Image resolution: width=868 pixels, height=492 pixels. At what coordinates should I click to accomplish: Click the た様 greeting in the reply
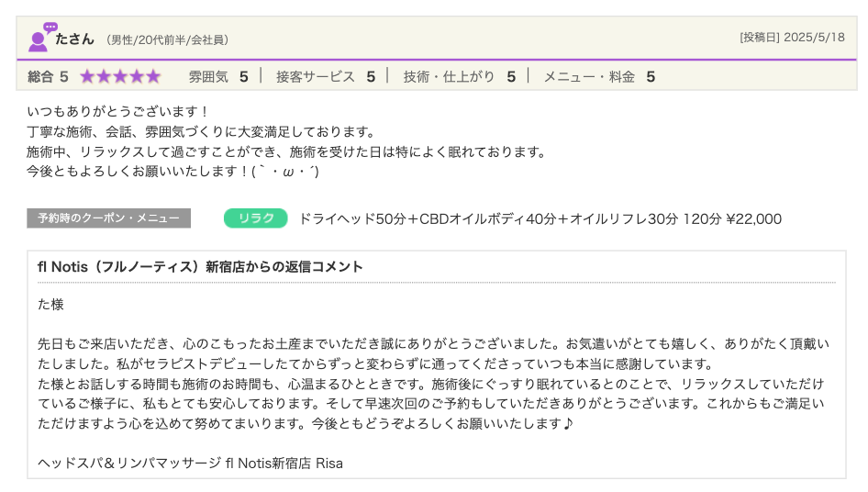(50, 304)
